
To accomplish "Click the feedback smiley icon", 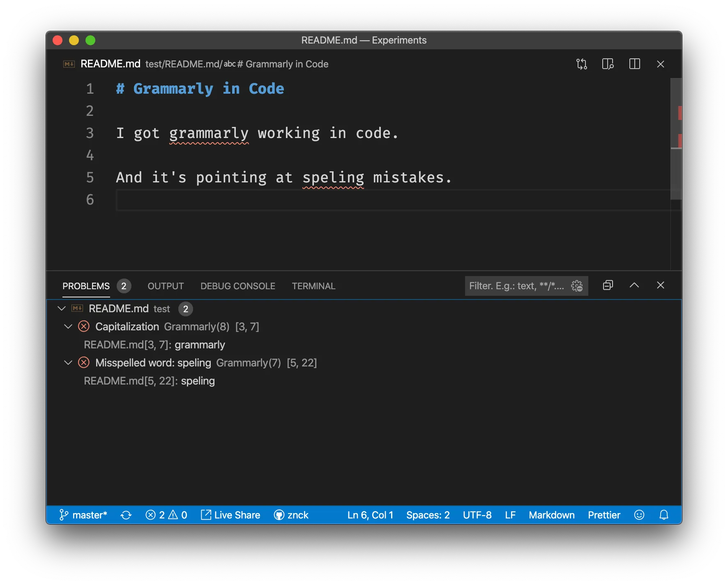I will point(639,515).
